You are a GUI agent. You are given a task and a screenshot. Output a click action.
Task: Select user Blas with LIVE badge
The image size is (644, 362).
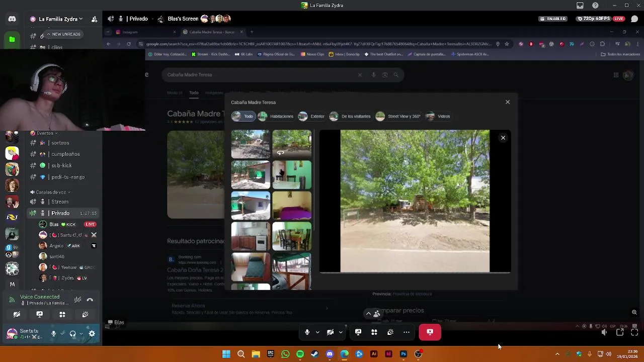click(x=68, y=224)
